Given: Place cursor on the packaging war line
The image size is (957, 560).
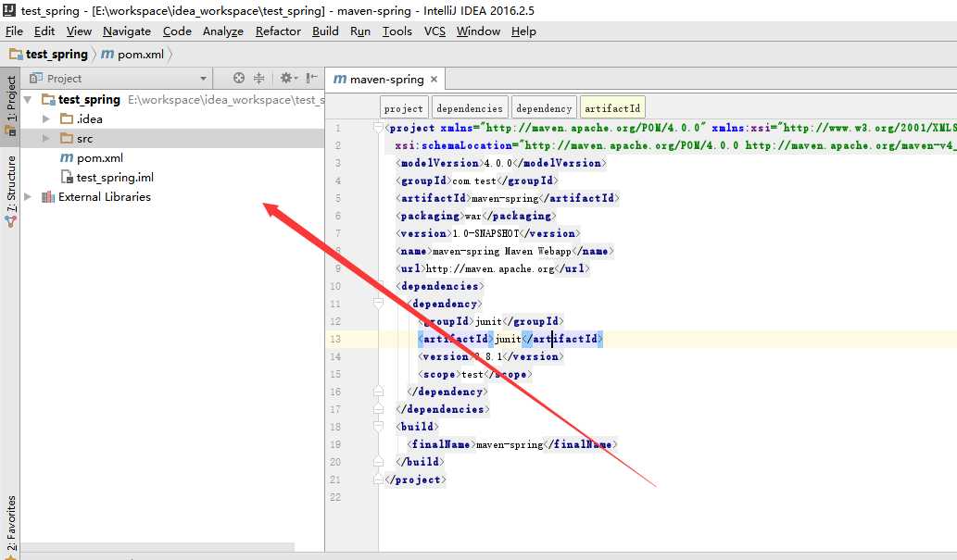Looking at the screenshot, I should point(476,216).
